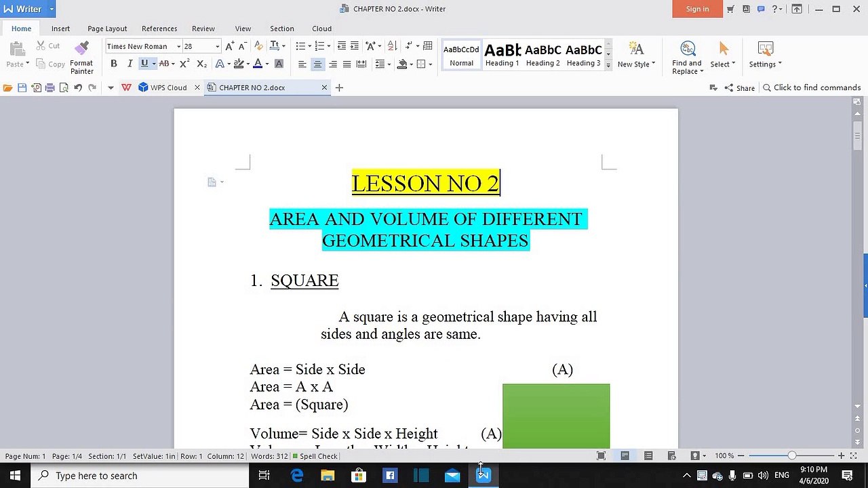Expand the bullets list dropdown arrow

[309, 46]
